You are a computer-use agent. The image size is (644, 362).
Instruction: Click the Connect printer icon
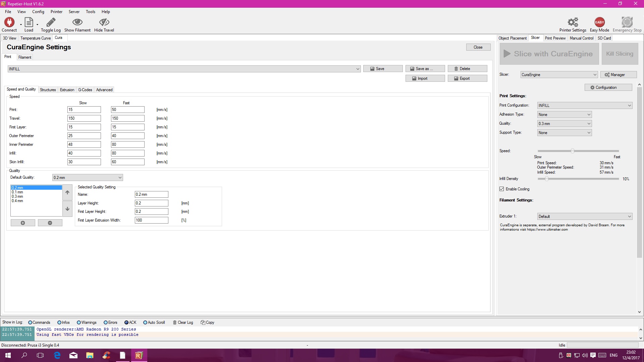tap(9, 22)
